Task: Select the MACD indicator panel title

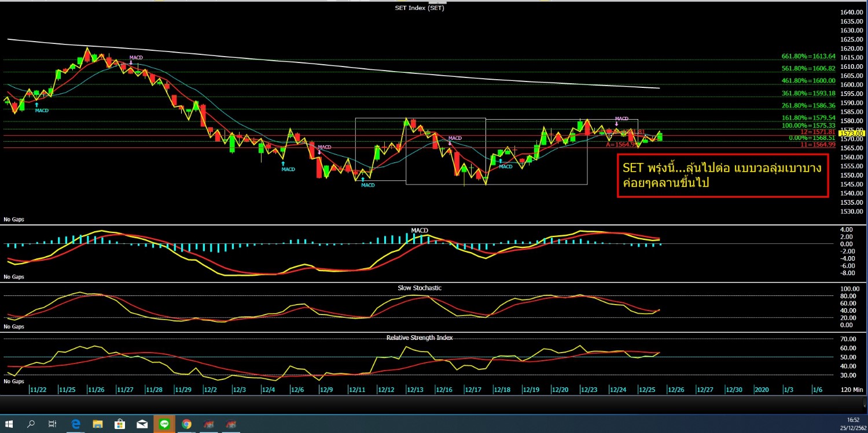Action: pyautogui.click(x=420, y=230)
